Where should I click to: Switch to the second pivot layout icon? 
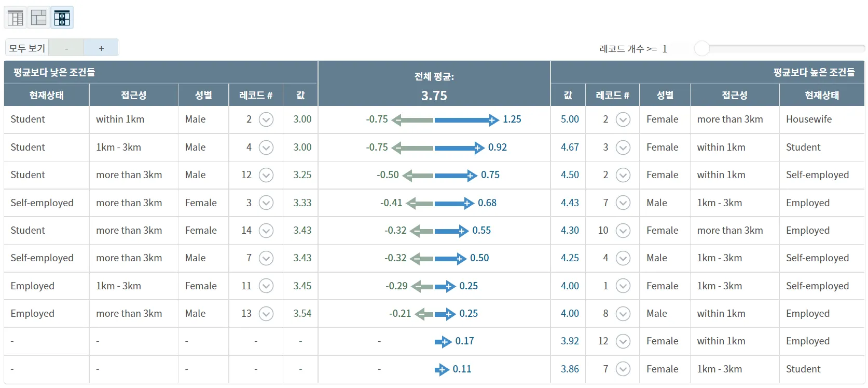[39, 18]
